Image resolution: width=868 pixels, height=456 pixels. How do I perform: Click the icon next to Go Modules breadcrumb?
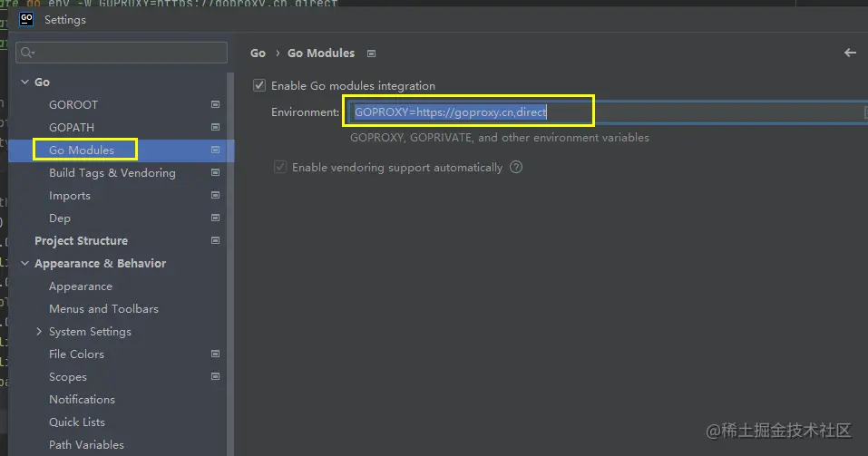pos(372,53)
